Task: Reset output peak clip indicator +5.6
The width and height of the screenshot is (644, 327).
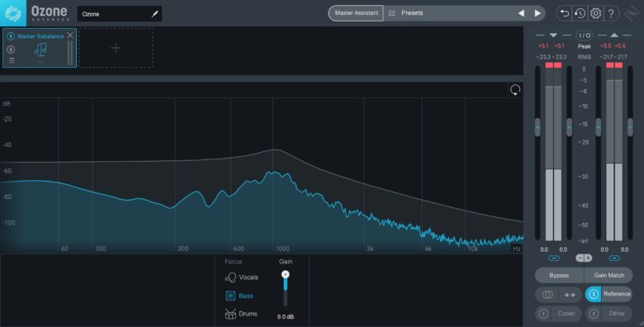Action: coord(613,46)
